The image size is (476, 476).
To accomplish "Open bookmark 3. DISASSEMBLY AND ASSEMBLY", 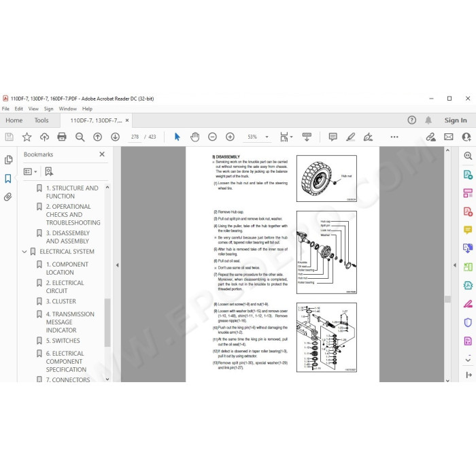I will pos(68,237).
